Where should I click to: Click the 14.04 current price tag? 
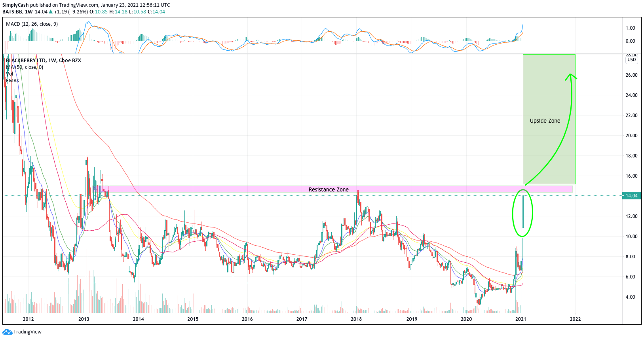[631, 196]
